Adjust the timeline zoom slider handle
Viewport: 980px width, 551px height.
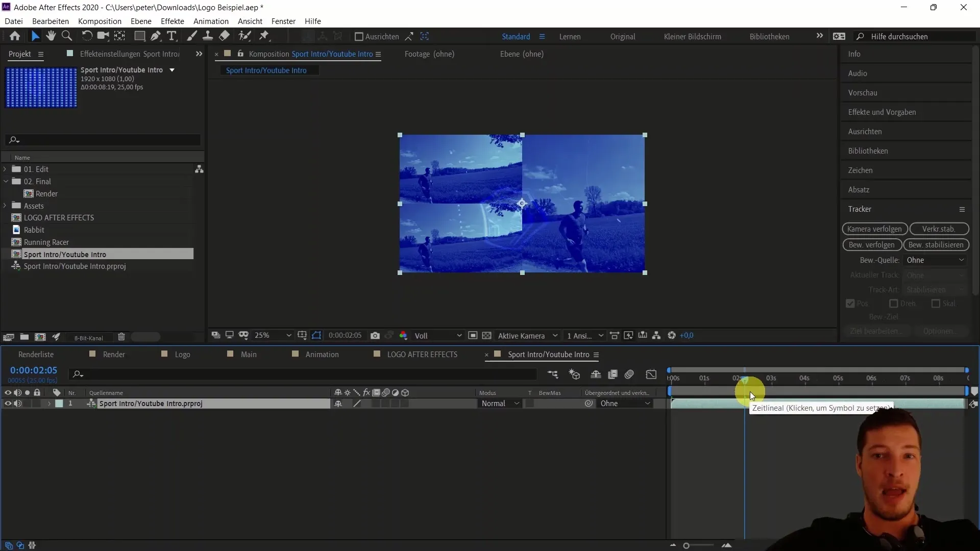[x=687, y=546]
